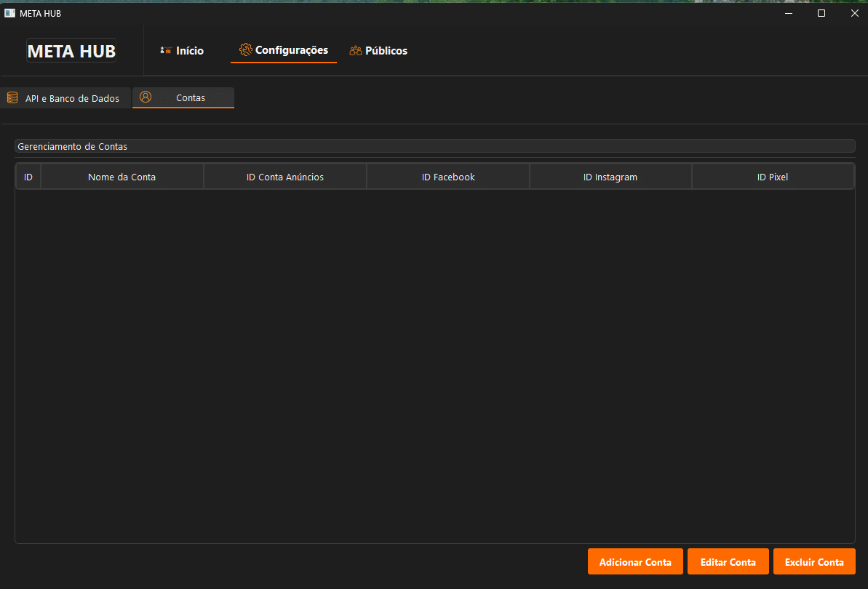Select the ID Facebook column header
Screen dimensions: 868x589
pyautogui.click(x=448, y=177)
